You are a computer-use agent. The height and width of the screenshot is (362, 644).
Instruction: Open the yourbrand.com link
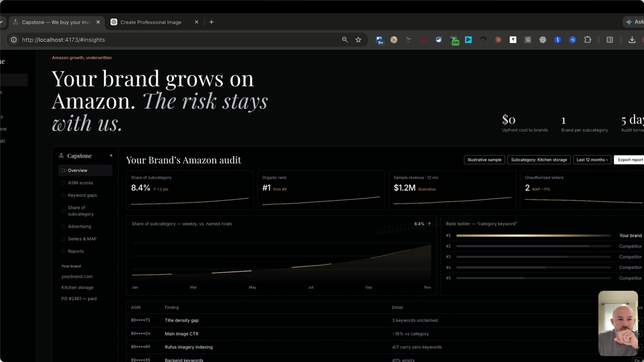(77, 277)
